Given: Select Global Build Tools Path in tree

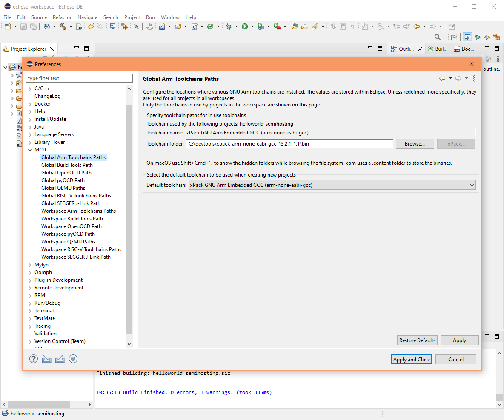Looking at the screenshot, I should [x=67, y=165].
